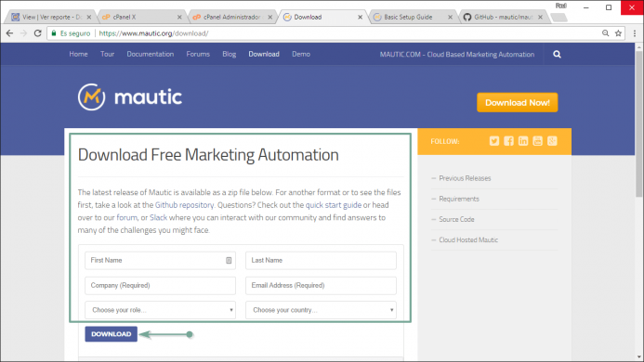
Task: Click the page's vertical scrollbar thumb
Action: click(x=638, y=123)
